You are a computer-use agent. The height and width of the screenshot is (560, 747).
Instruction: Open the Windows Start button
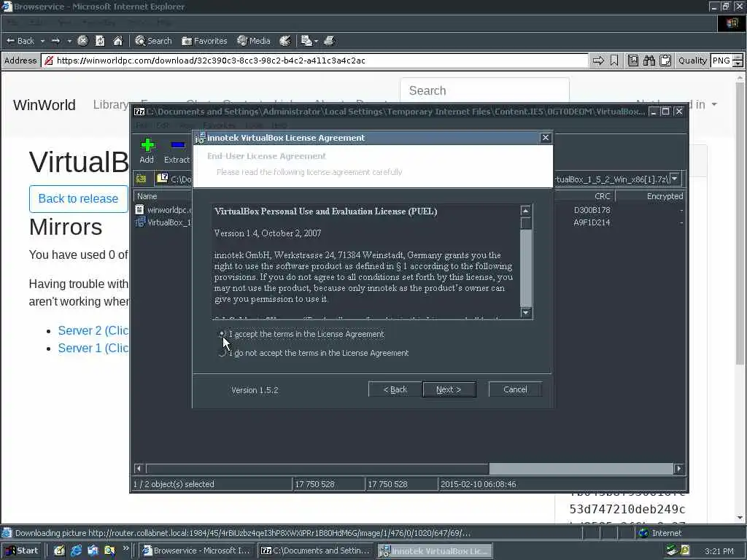(22, 551)
